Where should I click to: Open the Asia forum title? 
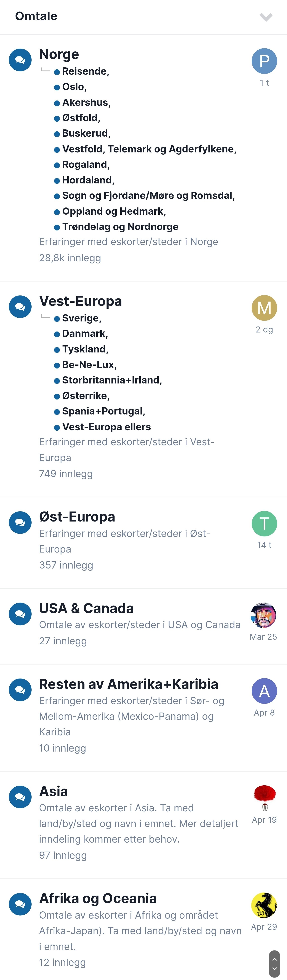pos(54,791)
